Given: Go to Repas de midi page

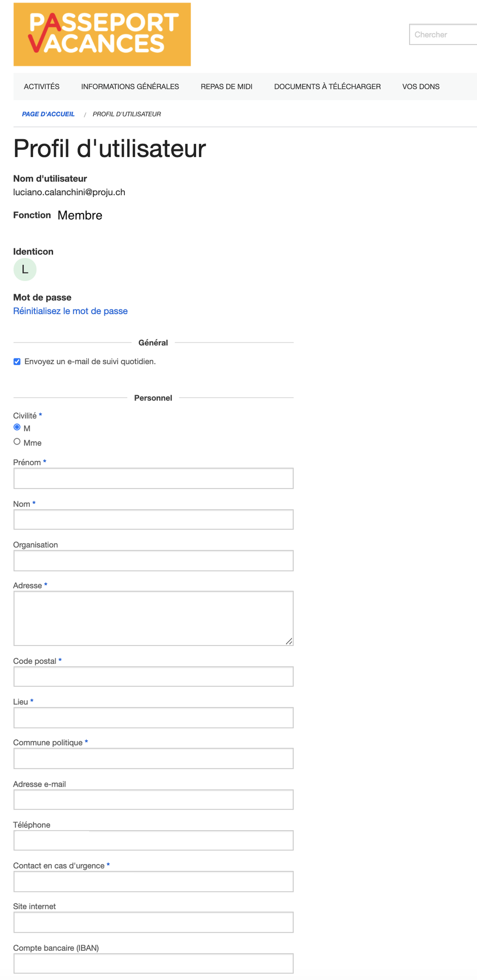Looking at the screenshot, I should tap(226, 87).
